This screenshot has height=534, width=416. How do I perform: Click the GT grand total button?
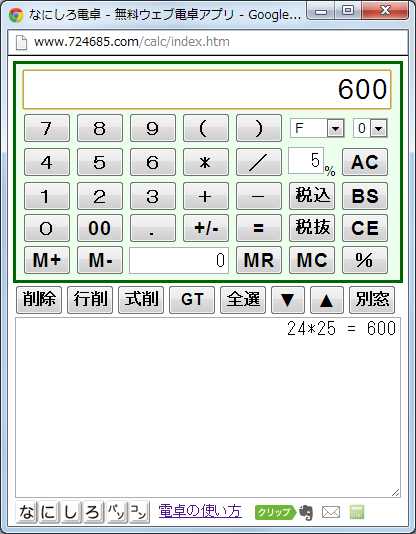click(x=192, y=300)
